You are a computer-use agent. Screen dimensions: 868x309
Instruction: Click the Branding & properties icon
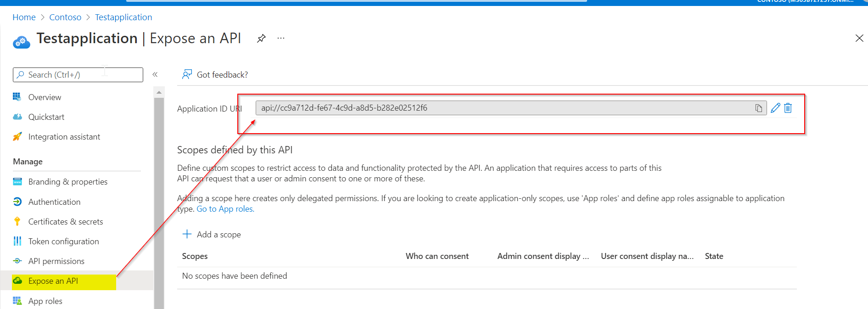click(x=17, y=181)
